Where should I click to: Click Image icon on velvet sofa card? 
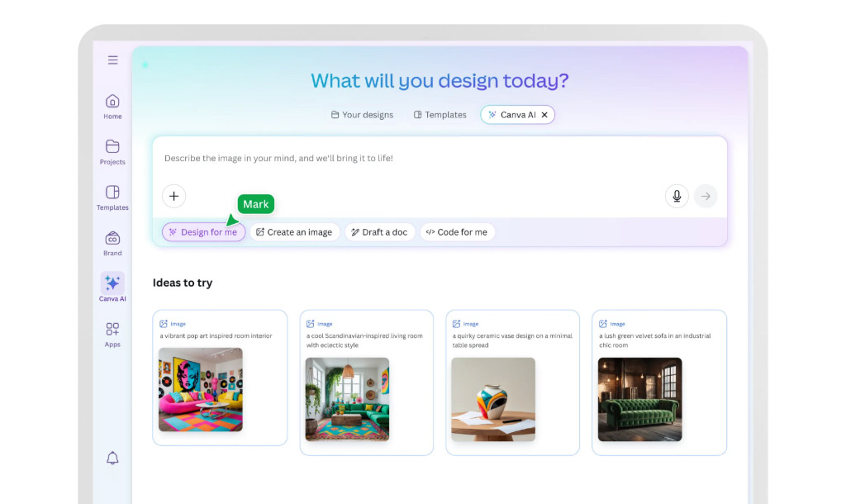pyautogui.click(x=602, y=324)
